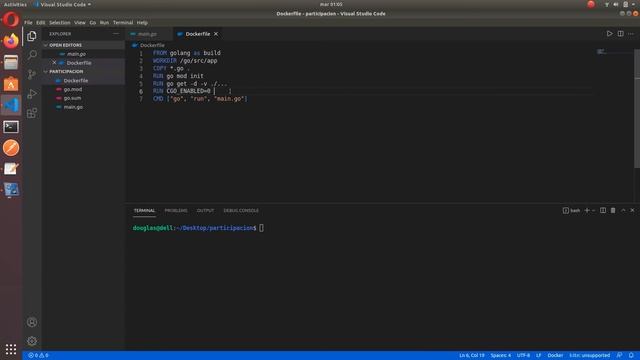Change language mode via Docker status item
The width and height of the screenshot is (640, 360).
(x=555, y=355)
